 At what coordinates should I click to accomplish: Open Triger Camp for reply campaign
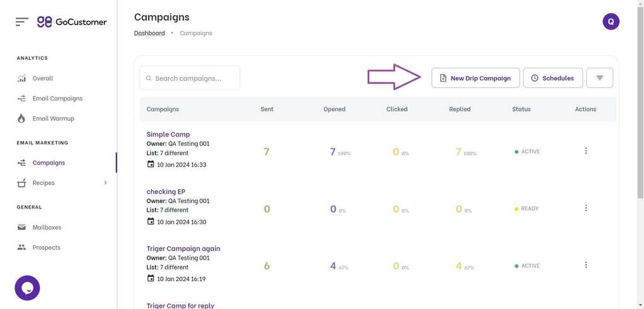[180, 305]
